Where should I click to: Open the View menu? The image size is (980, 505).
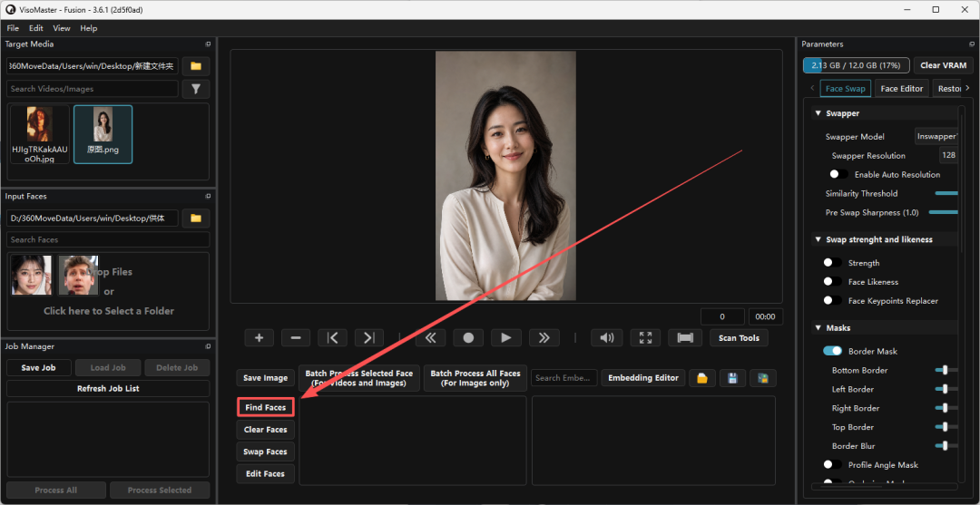pyautogui.click(x=62, y=28)
